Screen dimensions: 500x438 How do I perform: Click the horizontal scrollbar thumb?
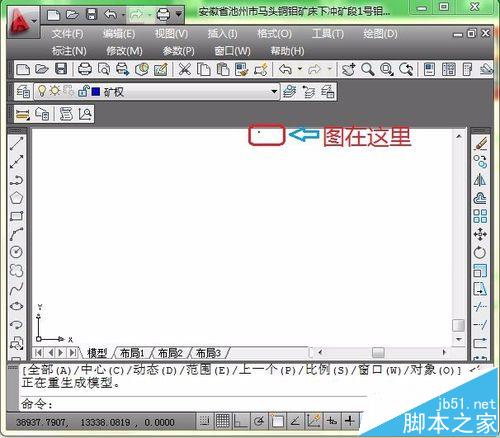(x=378, y=352)
